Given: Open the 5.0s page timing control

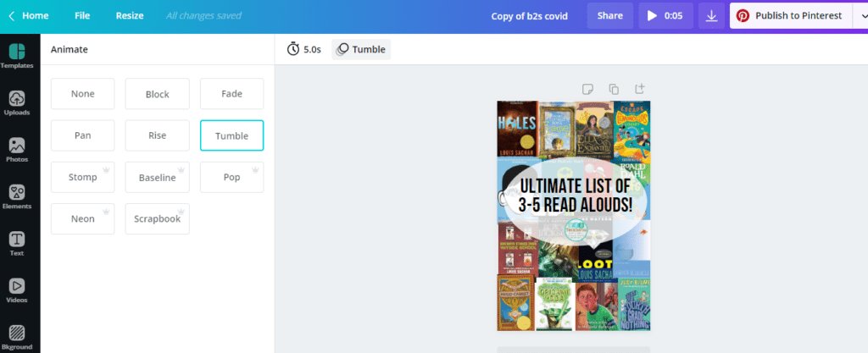Looking at the screenshot, I should [304, 49].
